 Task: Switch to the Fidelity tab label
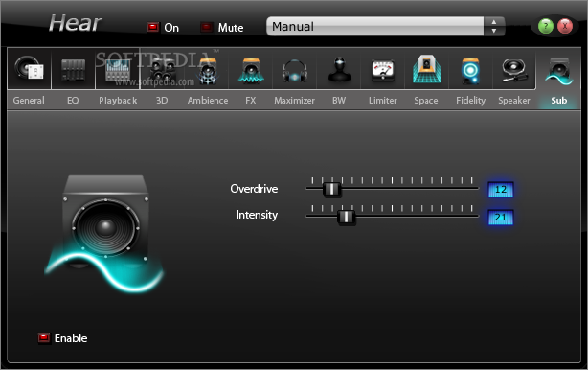470,101
